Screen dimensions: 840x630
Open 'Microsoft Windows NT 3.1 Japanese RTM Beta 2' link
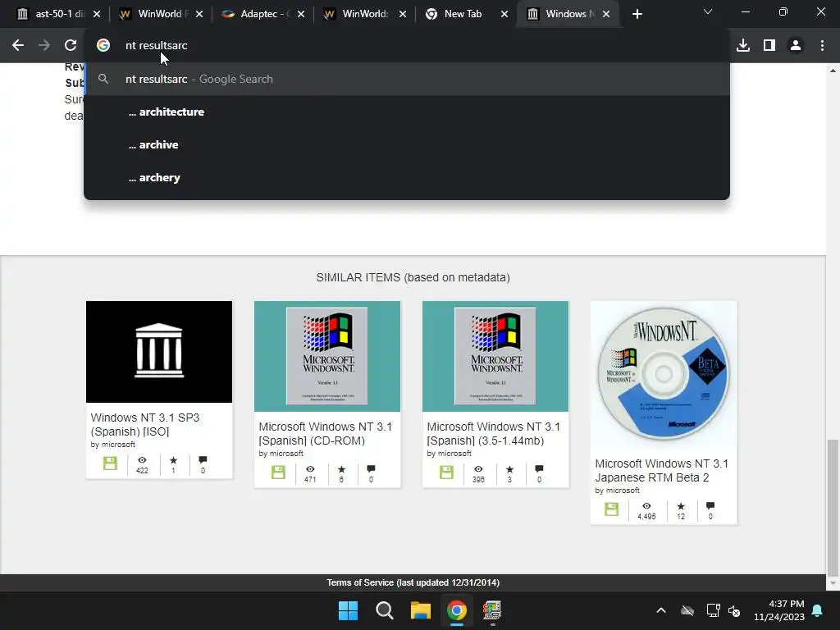tap(662, 470)
